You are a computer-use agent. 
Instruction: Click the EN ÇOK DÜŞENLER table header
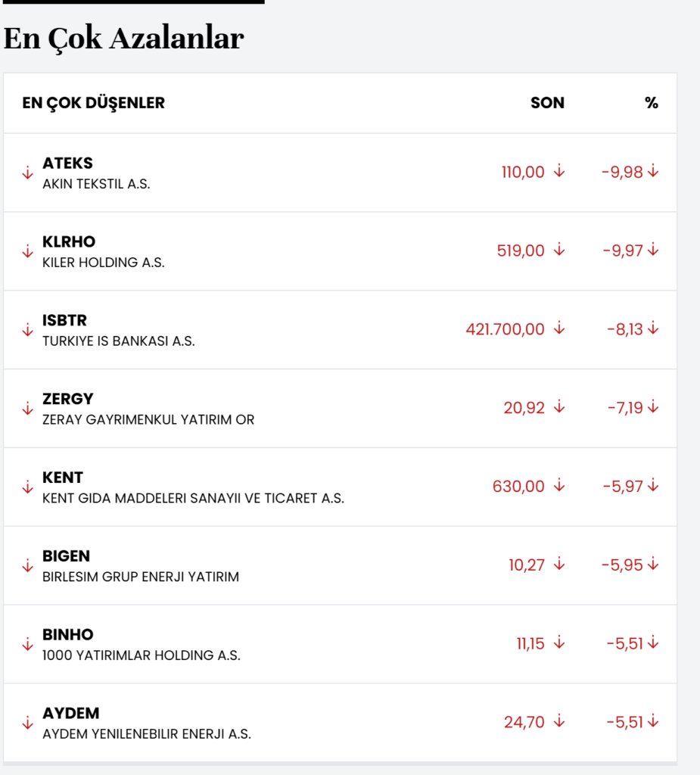(x=93, y=103)
